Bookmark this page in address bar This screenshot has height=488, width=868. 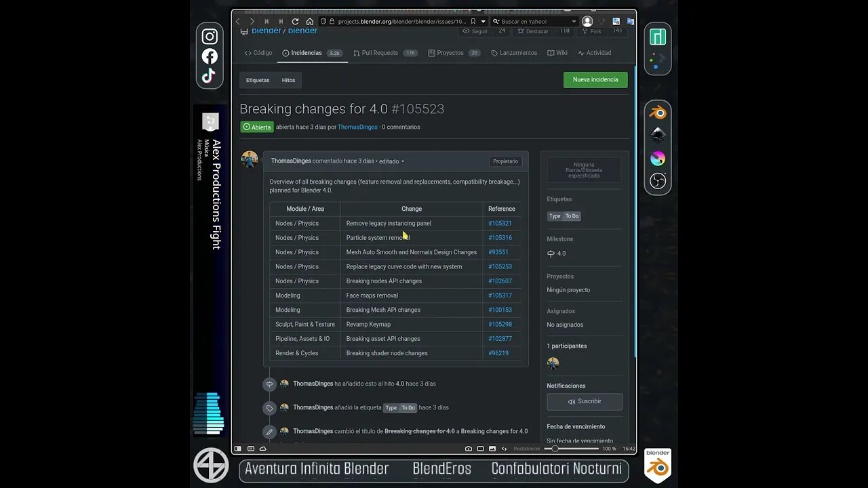473,22
